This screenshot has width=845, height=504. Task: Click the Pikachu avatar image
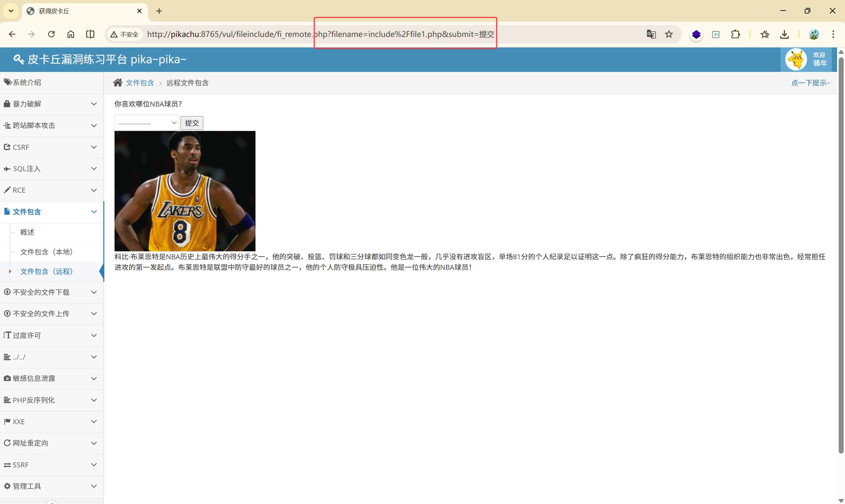click(796, 60)
